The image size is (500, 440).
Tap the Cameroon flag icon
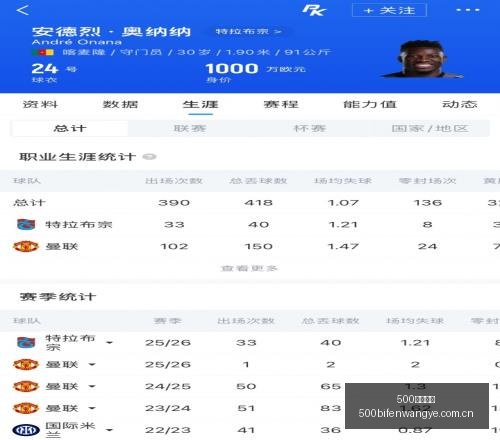pyautogui.click(x=43, y=52)
